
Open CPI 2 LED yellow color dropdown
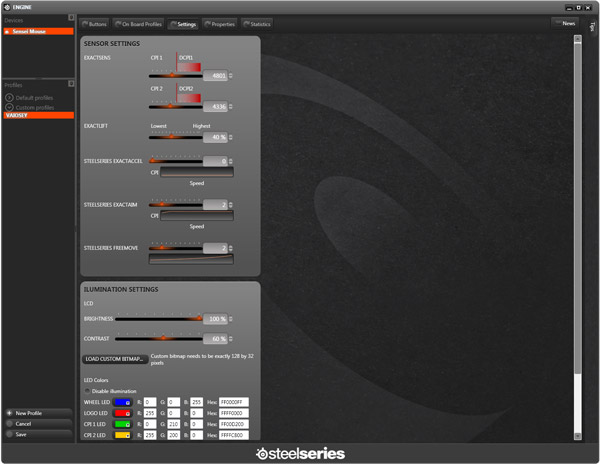tap(123, 435)
